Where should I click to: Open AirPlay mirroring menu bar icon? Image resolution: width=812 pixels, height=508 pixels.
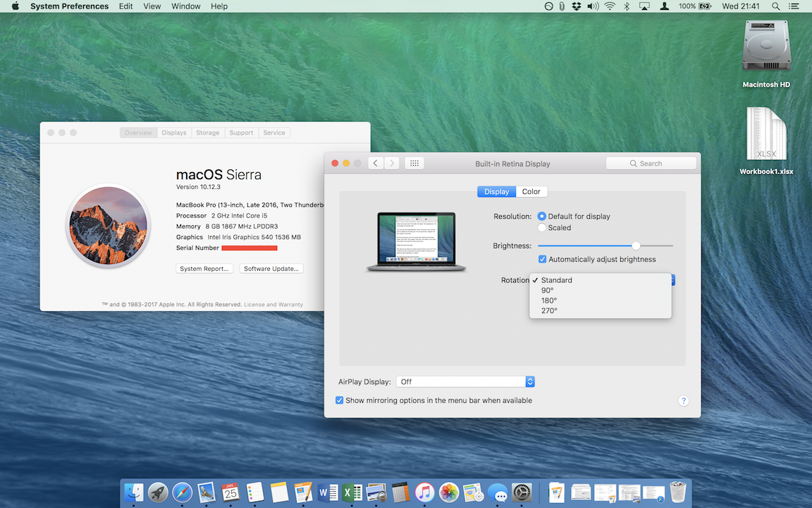(644, 6)
